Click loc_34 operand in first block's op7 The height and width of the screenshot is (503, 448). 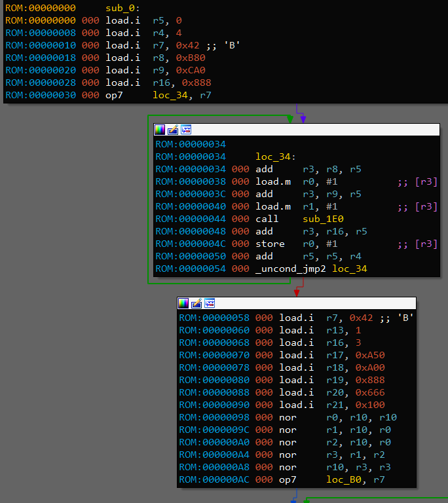[x=168, y=95]
